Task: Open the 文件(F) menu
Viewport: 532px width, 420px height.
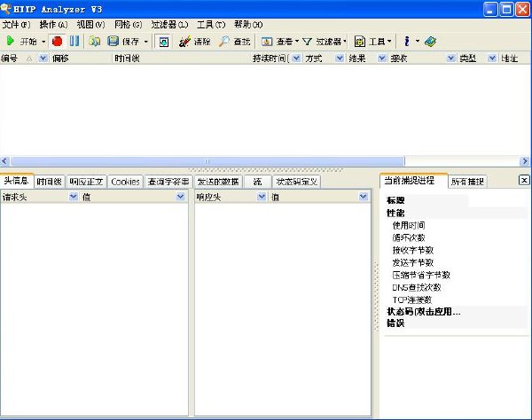Action: [16, 25]
